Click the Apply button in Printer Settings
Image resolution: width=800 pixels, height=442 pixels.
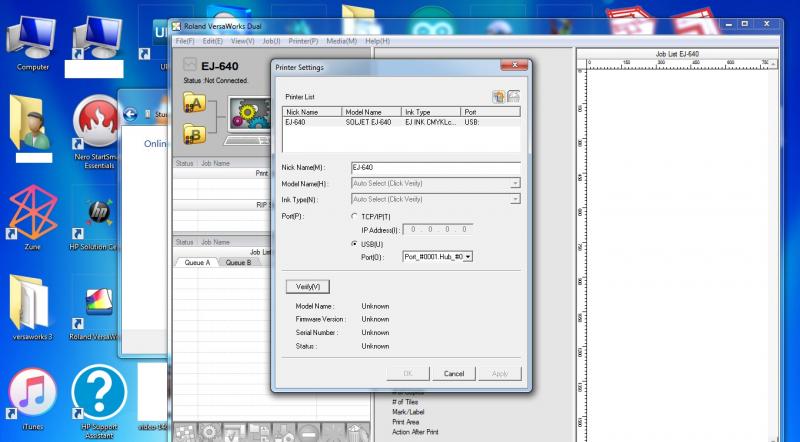coord(500,374)
